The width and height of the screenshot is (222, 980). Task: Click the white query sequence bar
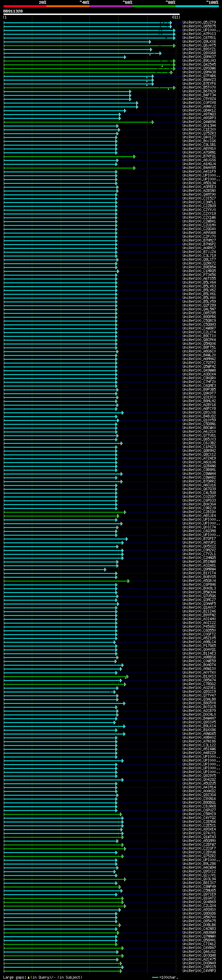(x=92, y=15)
